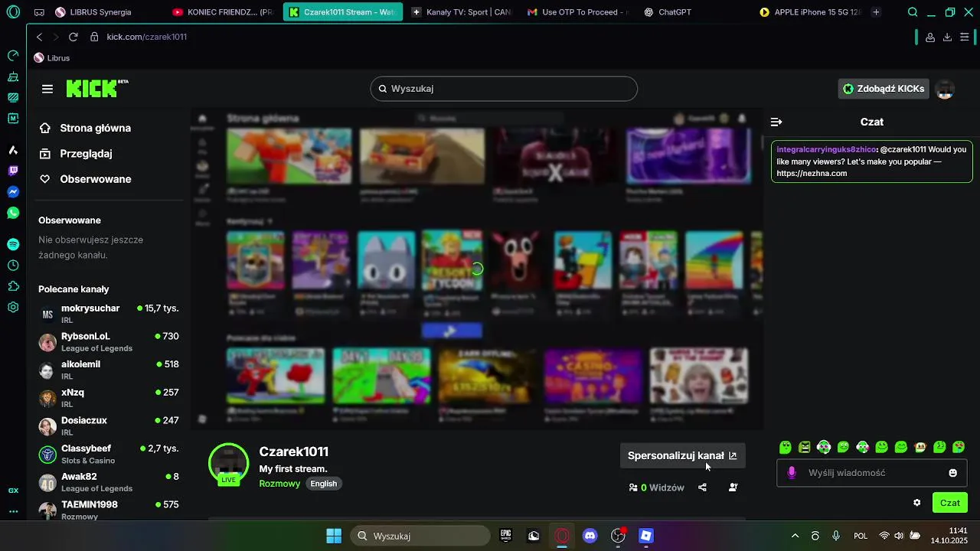Open Windows Start menu
The height and width of the screenshot is (551, 980).
(x=334, y=536)
